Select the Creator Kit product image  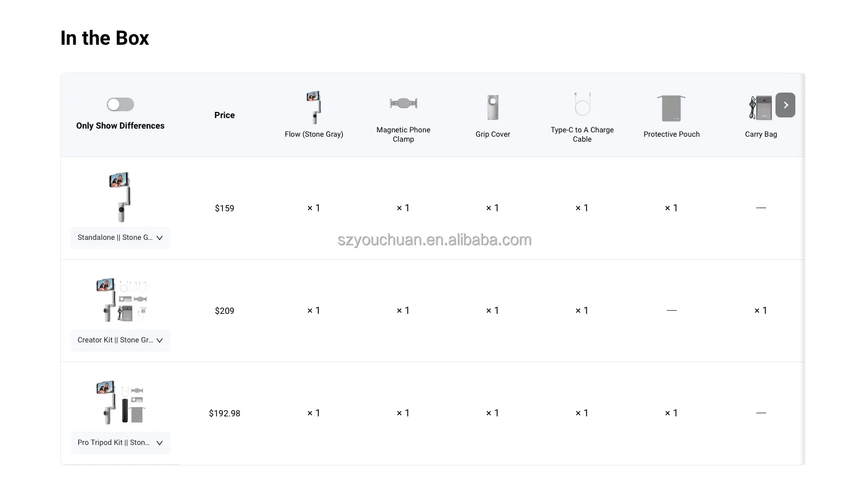pyautogui.click(x=121, y=300)
